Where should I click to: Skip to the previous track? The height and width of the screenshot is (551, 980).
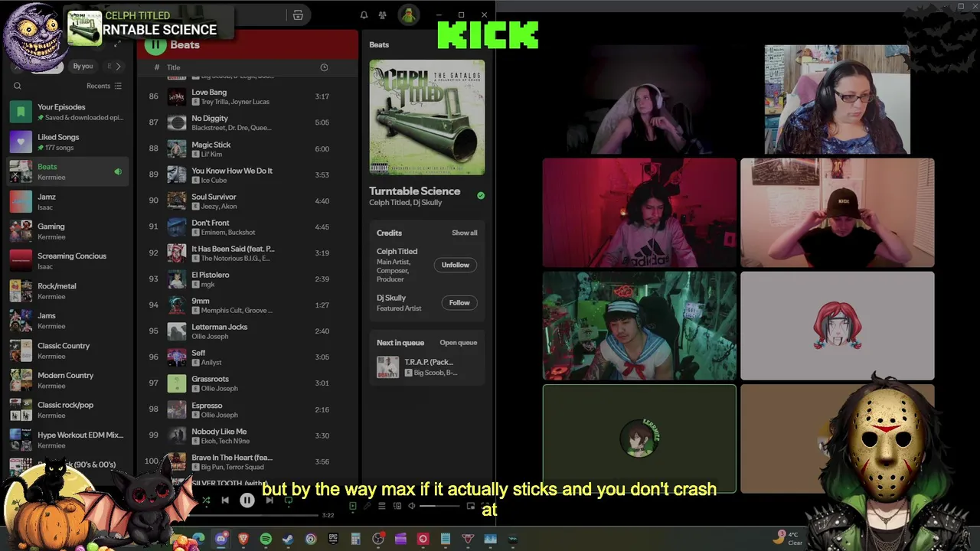225,500
